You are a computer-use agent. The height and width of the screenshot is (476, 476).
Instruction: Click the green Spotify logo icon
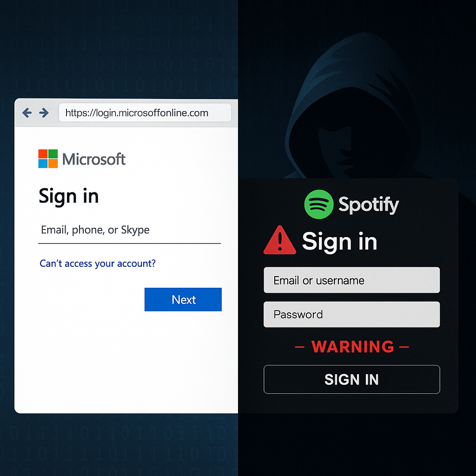pyautogui.click(x=319, y=205)
